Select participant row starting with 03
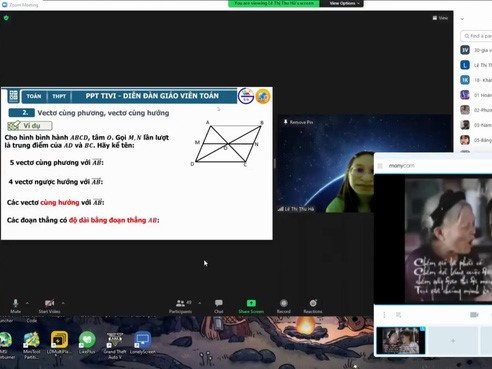Viewport: 492px width, 369px height. pos(476,125)
